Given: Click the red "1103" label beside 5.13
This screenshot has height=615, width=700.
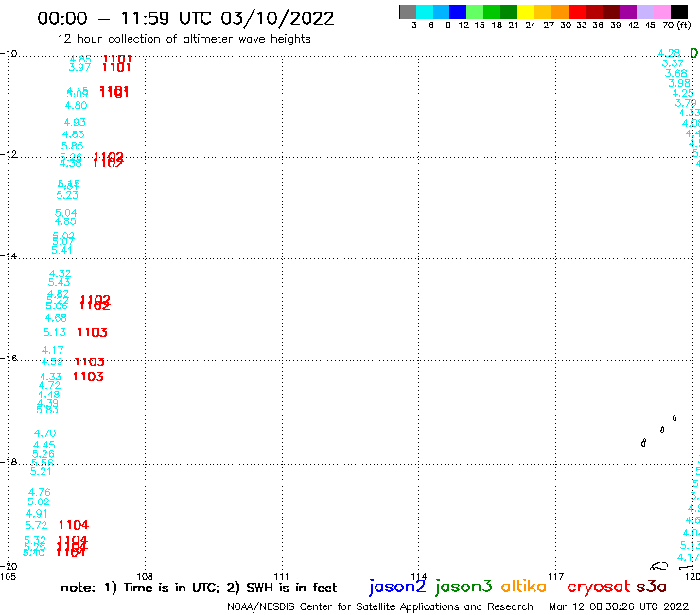Looking at the screenshot, I should click(92, 333).
